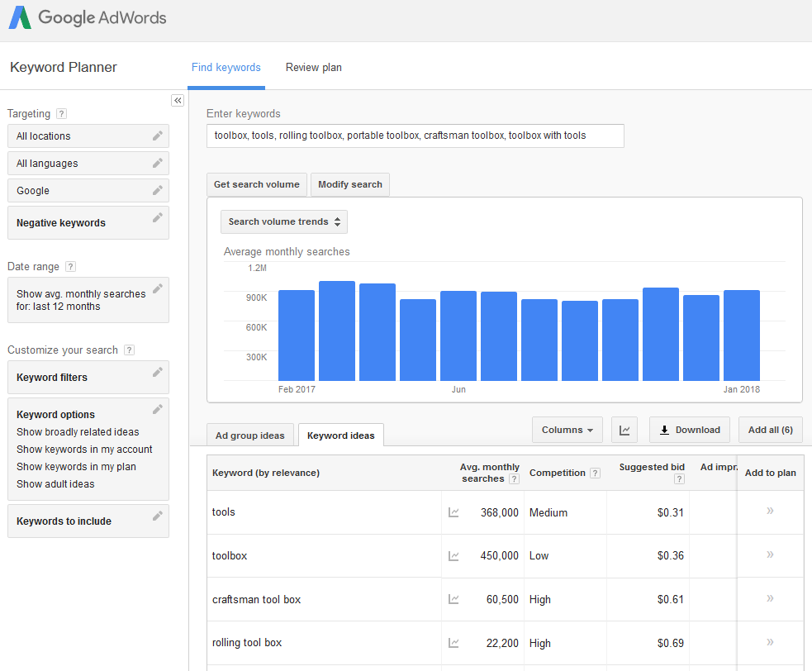
Task: Open the Columns dropdown
Action: tap(567, 430)
